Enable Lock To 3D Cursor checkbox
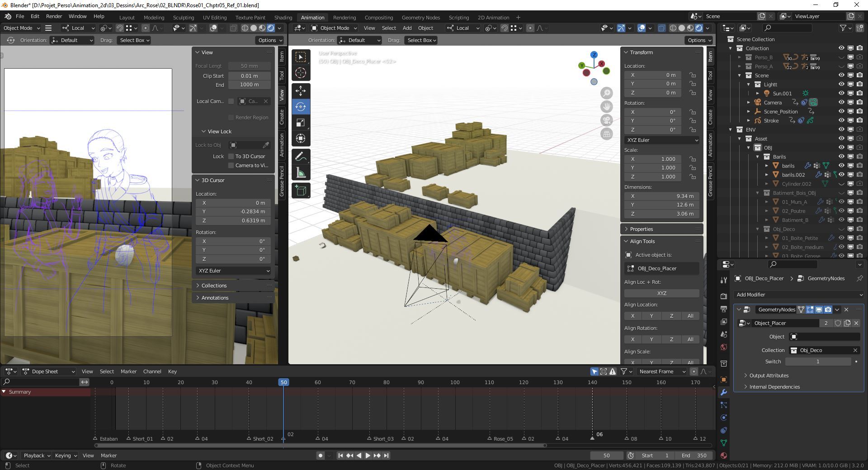The height and width of the screenshot is (470, 868). (231, 156)
